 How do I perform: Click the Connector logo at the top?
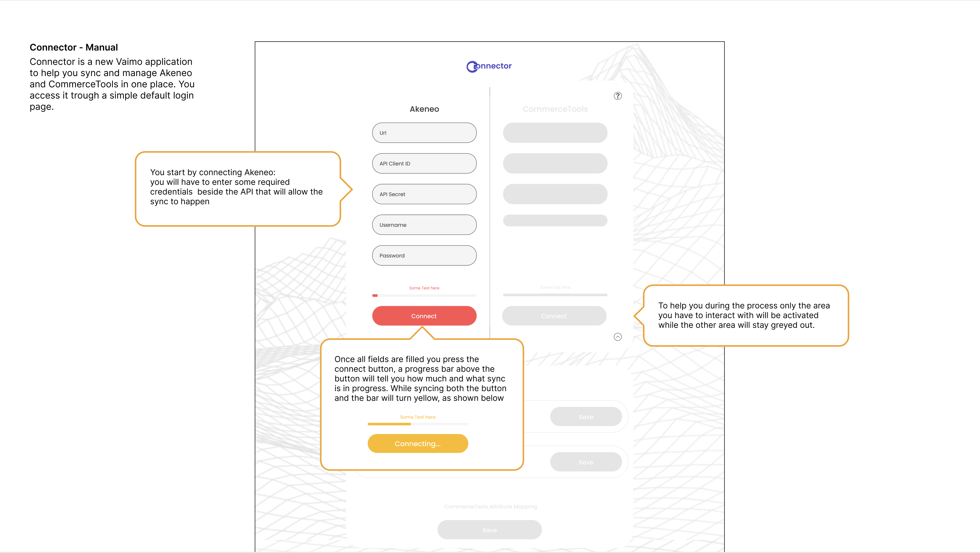pyautogui.click(x=489, y=66)
